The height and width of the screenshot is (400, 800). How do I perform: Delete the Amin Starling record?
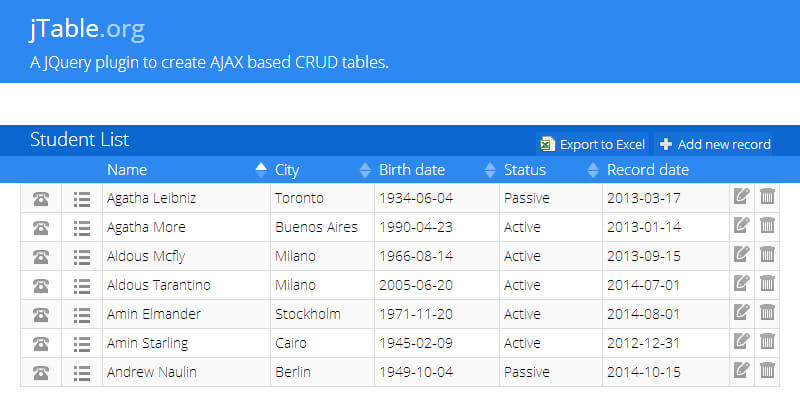point(767,343)
